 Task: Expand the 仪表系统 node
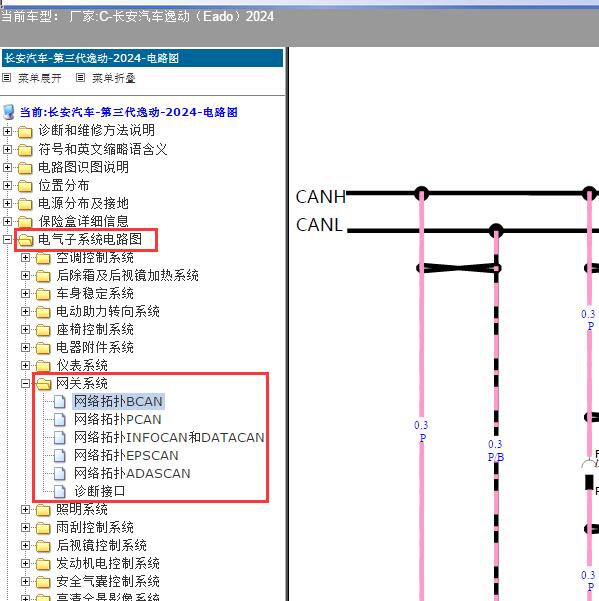coord(25,366)
